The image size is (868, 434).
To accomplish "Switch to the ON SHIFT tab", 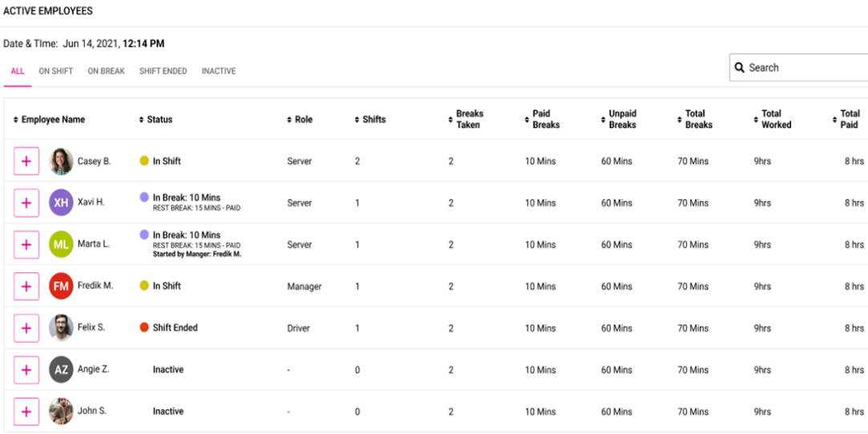I will [x=56, y=71].
